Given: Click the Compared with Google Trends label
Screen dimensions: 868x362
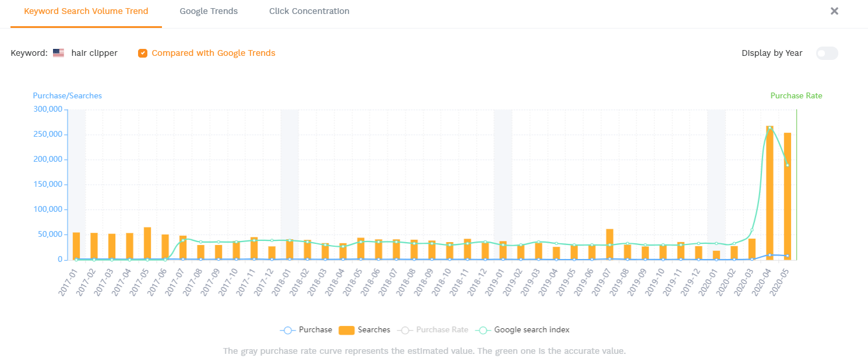Looking at the screenshot, I should pyautogui.click(x=213, y=53).
